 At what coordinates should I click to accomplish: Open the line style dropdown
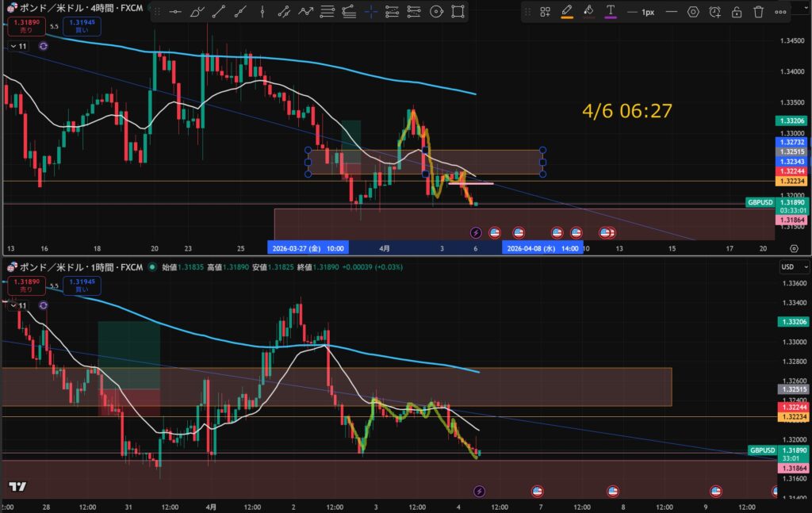(671, 12)
